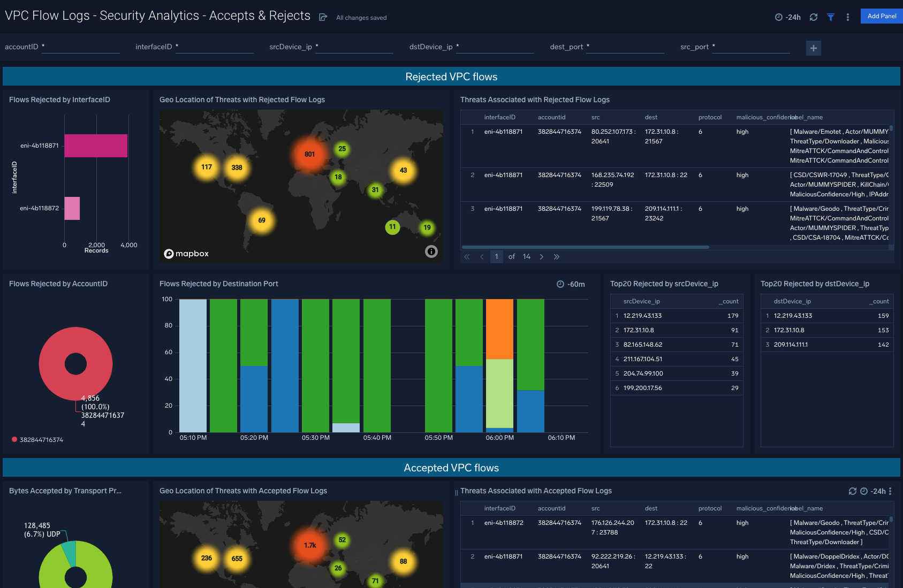Refresh the entire dashboard
This screenshot has width=903, height=588.
814,17
